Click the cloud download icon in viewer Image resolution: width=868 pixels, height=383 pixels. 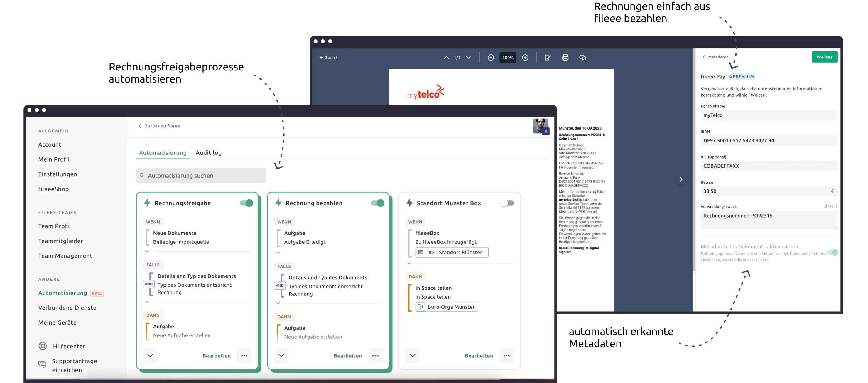582,58
